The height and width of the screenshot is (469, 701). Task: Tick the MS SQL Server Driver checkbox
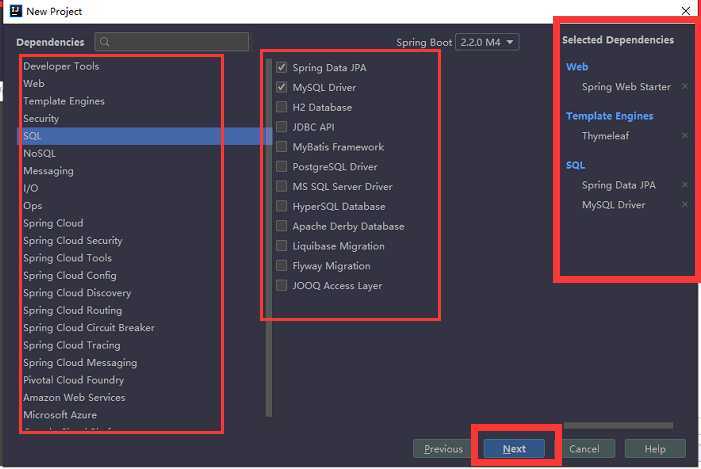[x=281, y=186]
